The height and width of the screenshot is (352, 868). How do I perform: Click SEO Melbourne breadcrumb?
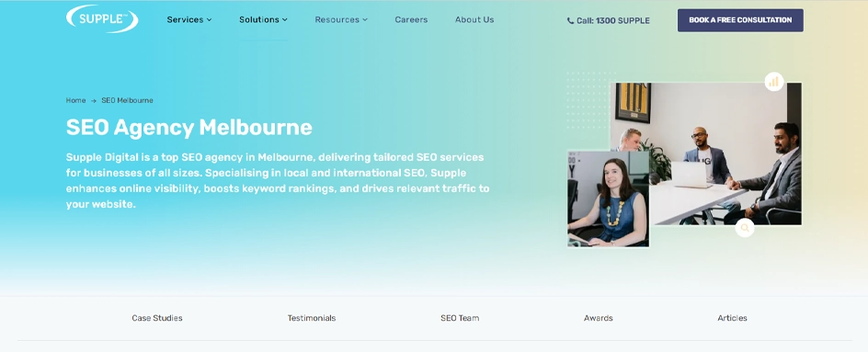(x=127, y=100)
